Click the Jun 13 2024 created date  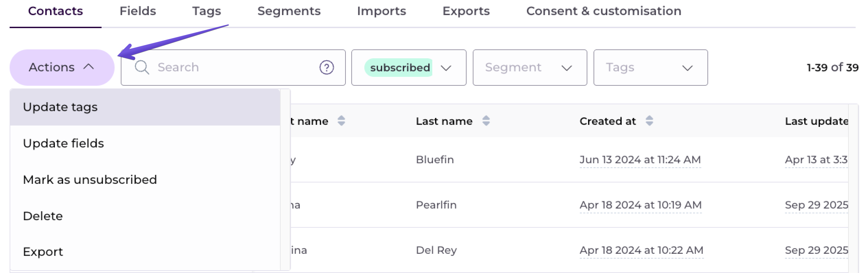point(640,159)
